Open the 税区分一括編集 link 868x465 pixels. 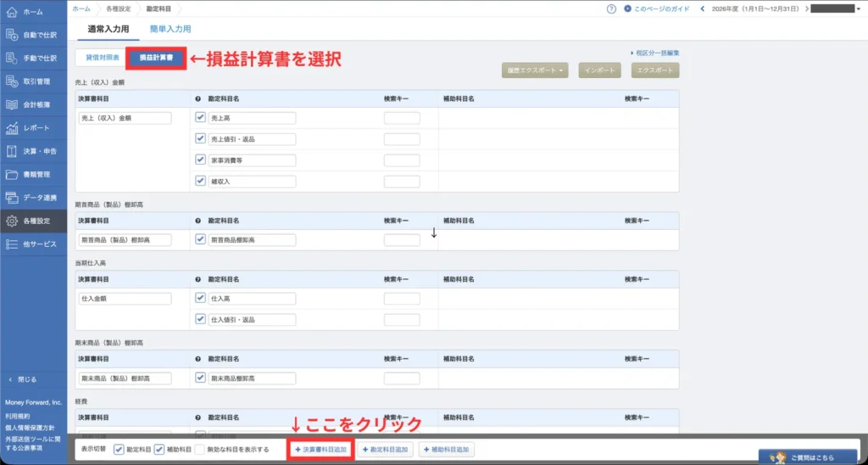point(655,53)
